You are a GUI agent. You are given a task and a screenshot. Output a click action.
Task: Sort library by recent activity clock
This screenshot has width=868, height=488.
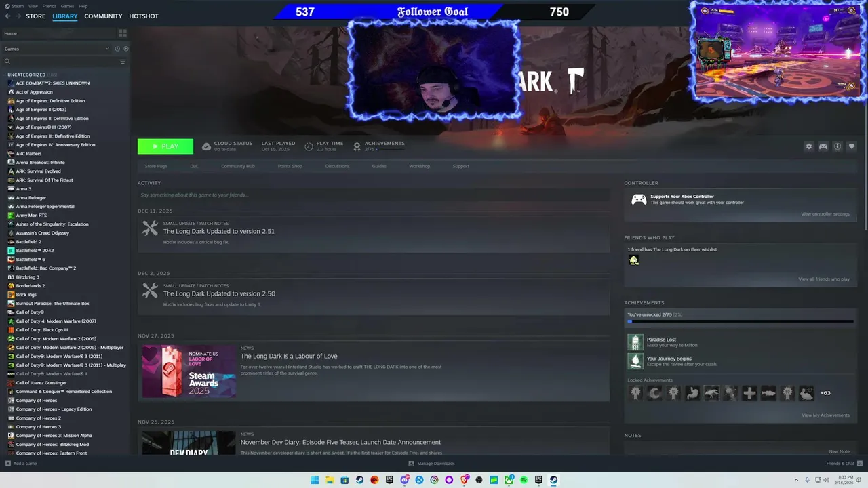pyautogui.click(x=117, y=49)
